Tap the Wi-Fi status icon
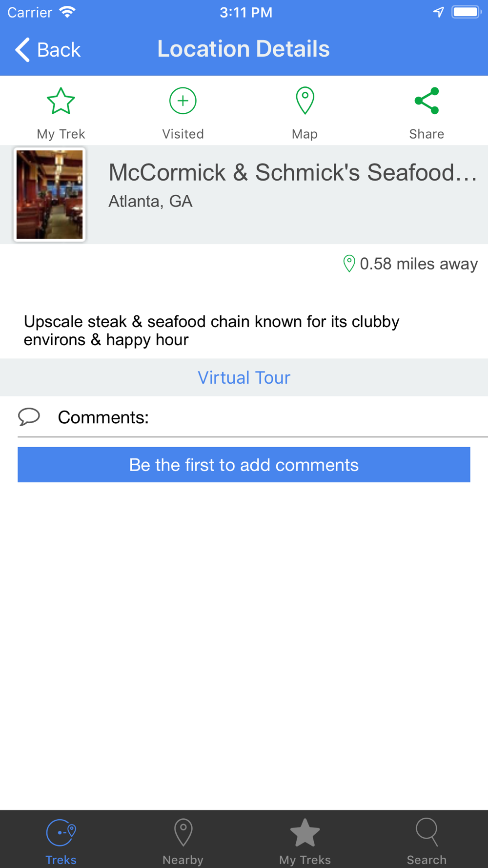488x868 pixels. (67, 12)
